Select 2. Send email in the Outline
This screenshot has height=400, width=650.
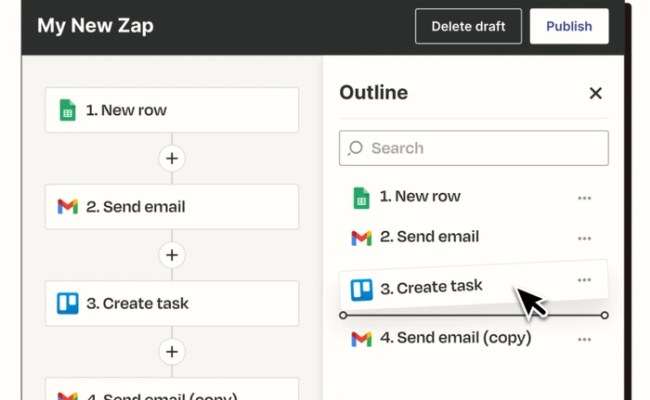[474, 237]
